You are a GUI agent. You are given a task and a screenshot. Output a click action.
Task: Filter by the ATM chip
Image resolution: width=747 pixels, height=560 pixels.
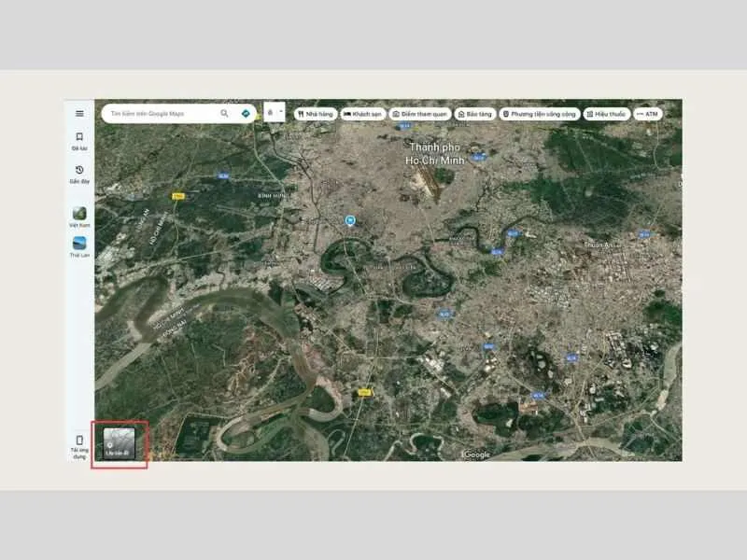648,114
